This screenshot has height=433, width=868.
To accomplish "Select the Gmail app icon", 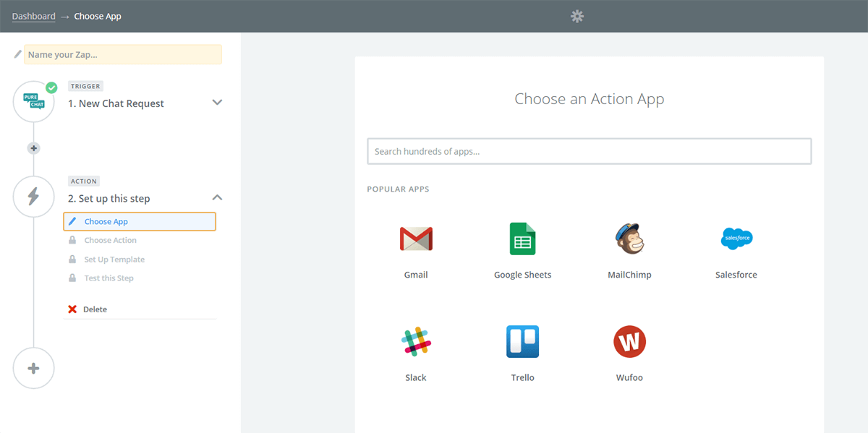I will (x=416, y=239).
